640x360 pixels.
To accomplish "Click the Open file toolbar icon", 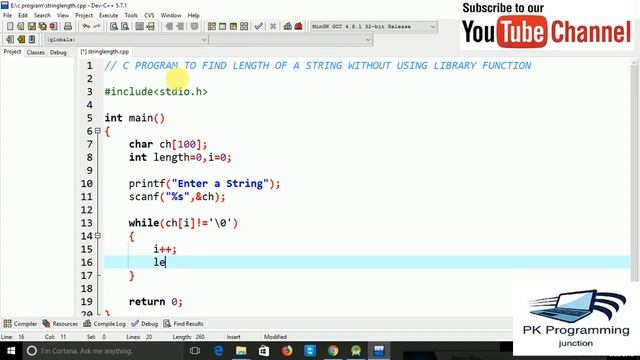I will pyautogui.click(x=21, y=27).
